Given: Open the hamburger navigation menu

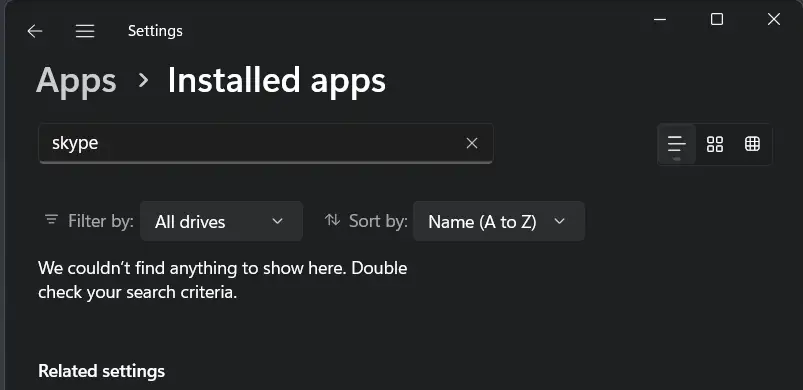Looking at the screenshot, I should [85, 31].
